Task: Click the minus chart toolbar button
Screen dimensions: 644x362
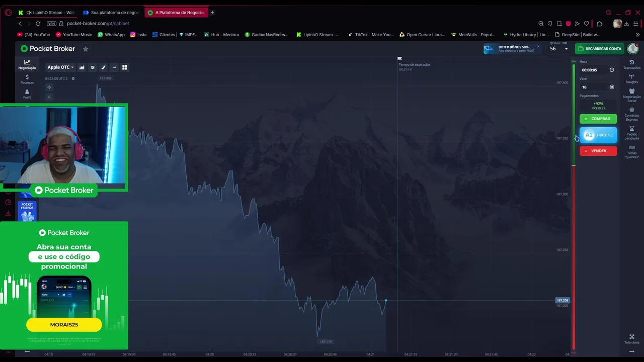Action: point(114,67)
